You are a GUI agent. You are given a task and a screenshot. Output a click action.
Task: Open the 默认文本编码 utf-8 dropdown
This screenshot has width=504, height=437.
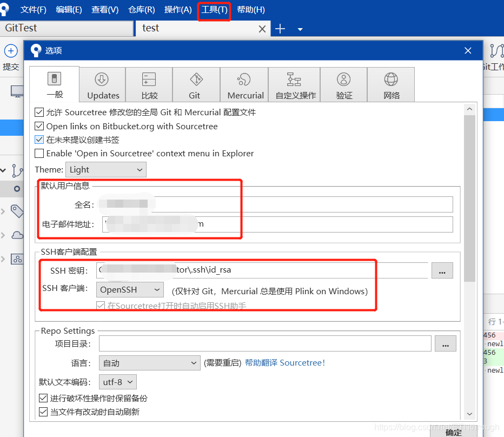(x=118, y=382)
